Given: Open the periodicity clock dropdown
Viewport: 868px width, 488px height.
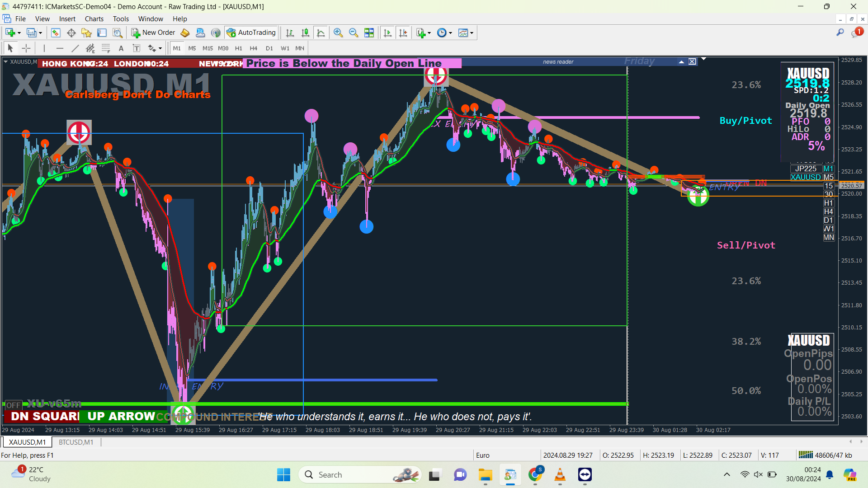Looking at the screenshot, I should click(450, 33).
